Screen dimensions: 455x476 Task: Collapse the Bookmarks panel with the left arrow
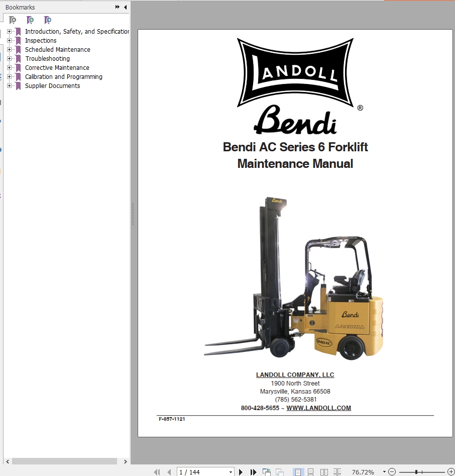[125, 7]
